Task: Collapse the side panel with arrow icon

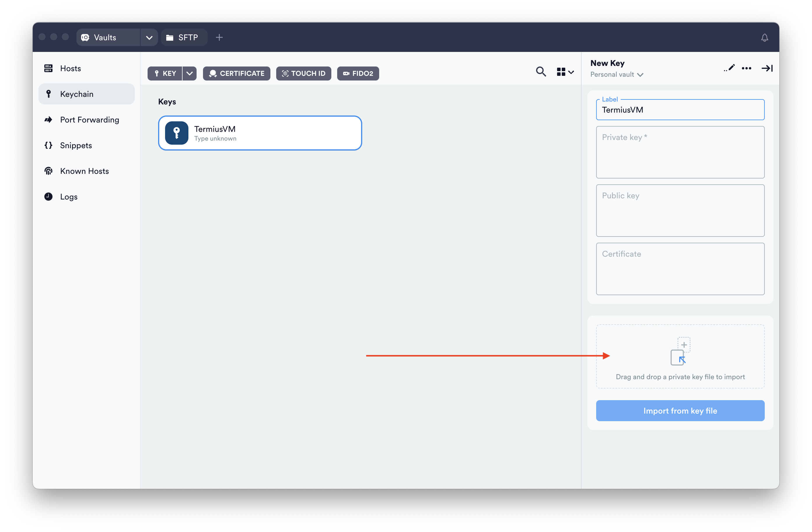Action: click(767, 68)
